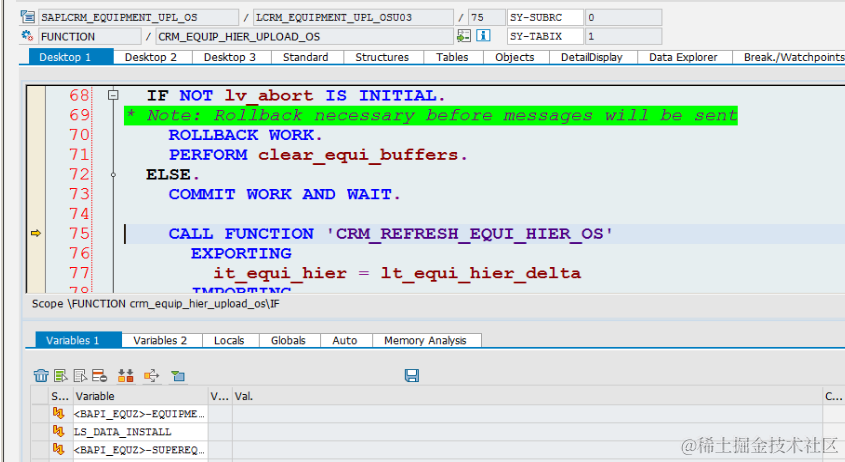Image resolution: width=845 pixels, height=462 pixels.
Task: Click the trash can delete icon
Action: (x=41, y=376)
